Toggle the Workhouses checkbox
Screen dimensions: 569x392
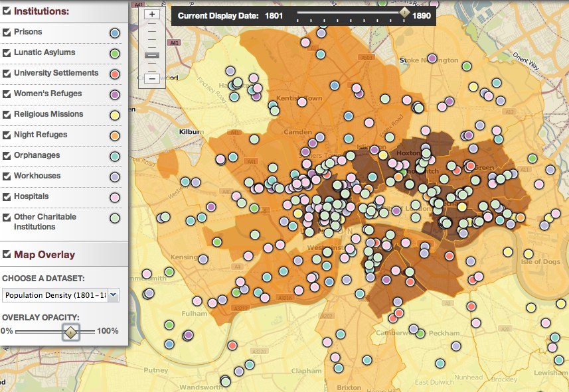click(x=6, y=176)
